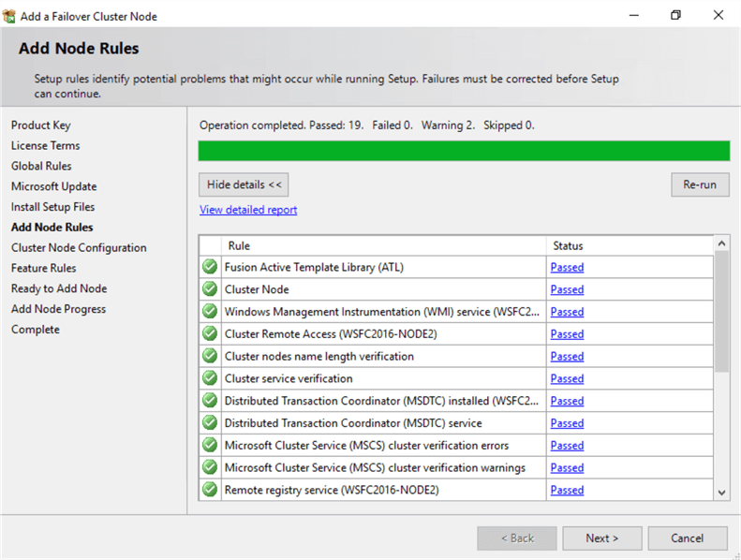The image size is (741, 560).
Task: Open Passed link for MSCS verification warnings
Action: (567, 467)
